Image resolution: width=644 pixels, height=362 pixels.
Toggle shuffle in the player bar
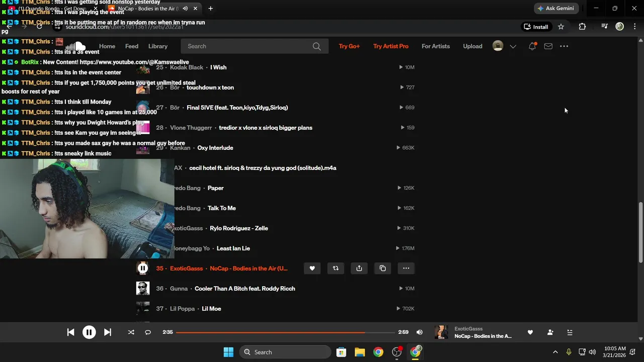coord(131,332)
